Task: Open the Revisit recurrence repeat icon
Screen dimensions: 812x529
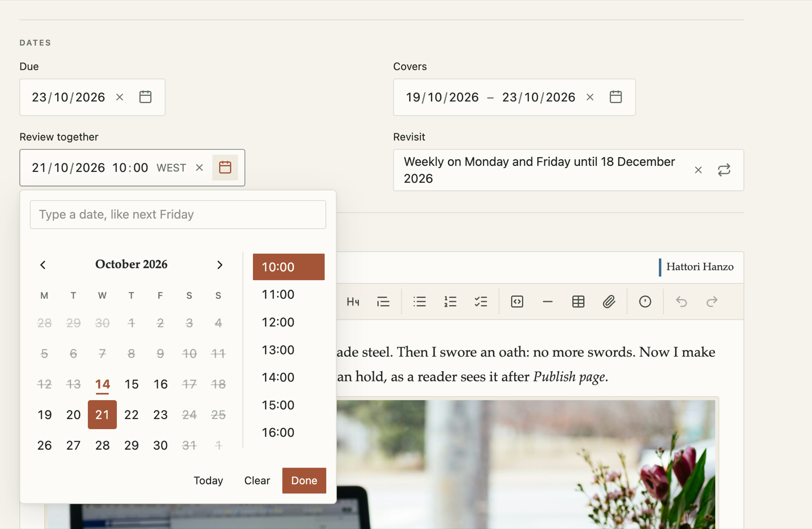Action: pyautogui.click(x=724, y=170)
